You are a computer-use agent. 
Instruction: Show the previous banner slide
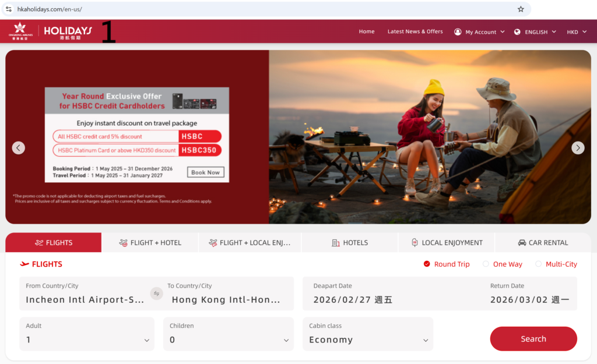click(19, 148)
